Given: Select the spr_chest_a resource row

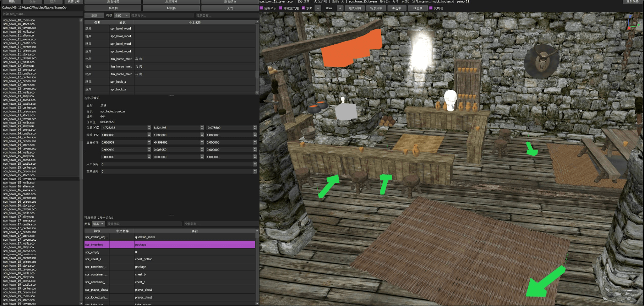Looking at the screenshot, I should click(170, 259).
